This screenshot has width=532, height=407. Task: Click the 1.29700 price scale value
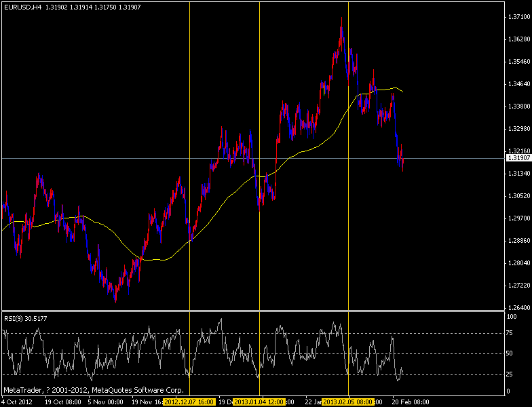coord(518,218)
